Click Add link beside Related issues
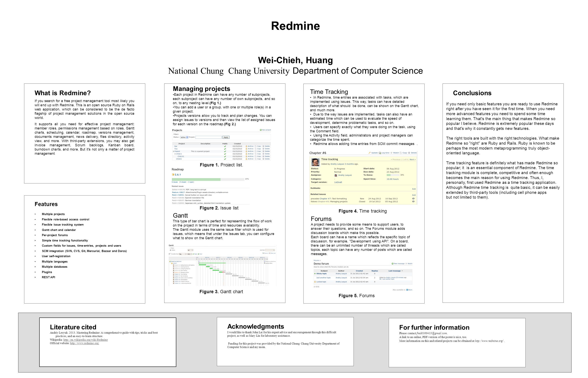The height and width of the screenshot is (378, 588). (414, 195)
